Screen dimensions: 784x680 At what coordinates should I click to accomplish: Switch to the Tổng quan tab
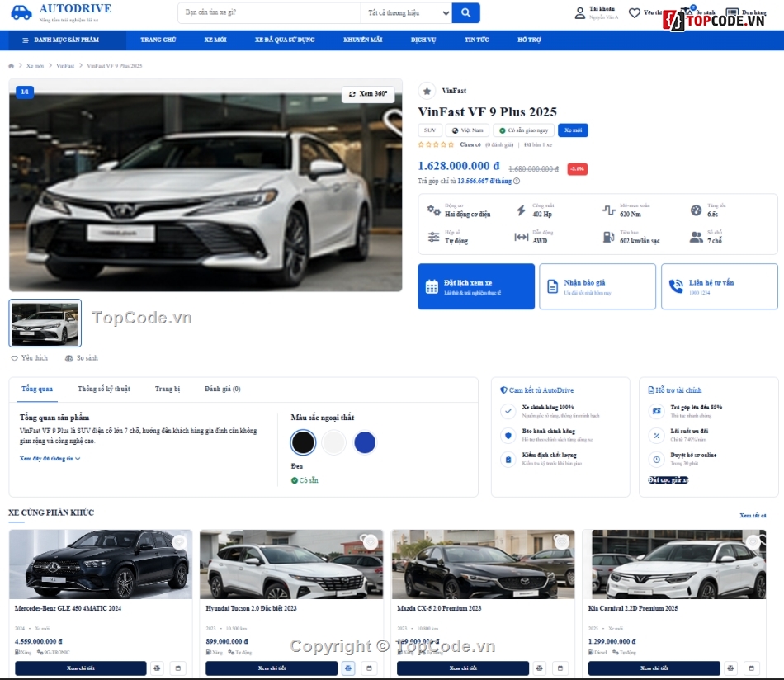pos(37,389)
